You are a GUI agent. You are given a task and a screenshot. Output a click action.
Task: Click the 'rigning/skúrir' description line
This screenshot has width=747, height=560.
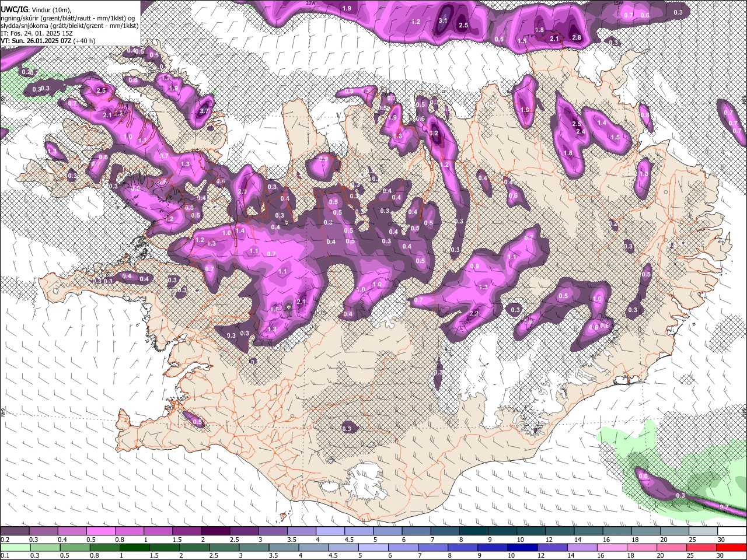(69, 18)
